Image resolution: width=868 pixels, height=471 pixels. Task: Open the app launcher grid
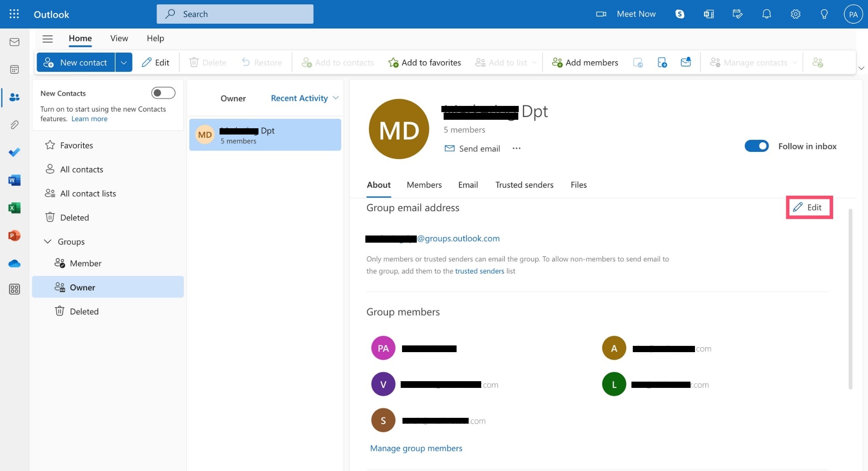(x=14, y=14)
